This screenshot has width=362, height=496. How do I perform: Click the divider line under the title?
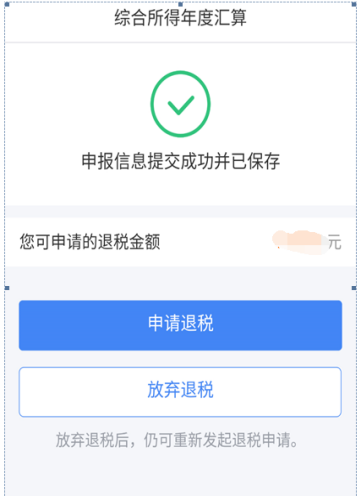(x=180, y=43)
